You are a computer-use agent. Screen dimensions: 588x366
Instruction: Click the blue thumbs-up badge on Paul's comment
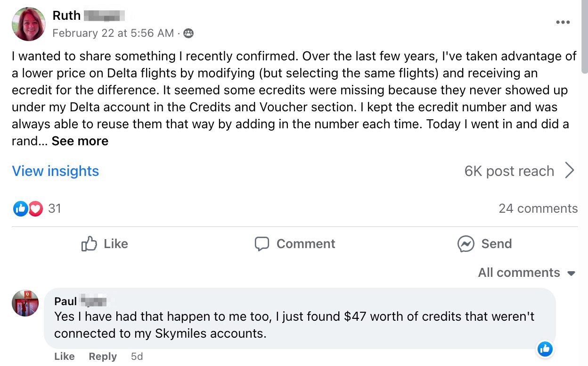click(545, 349)
